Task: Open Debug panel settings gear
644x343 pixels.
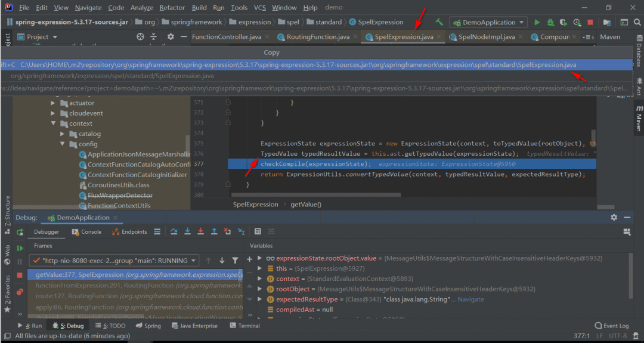Action: (x=614, y=217)
